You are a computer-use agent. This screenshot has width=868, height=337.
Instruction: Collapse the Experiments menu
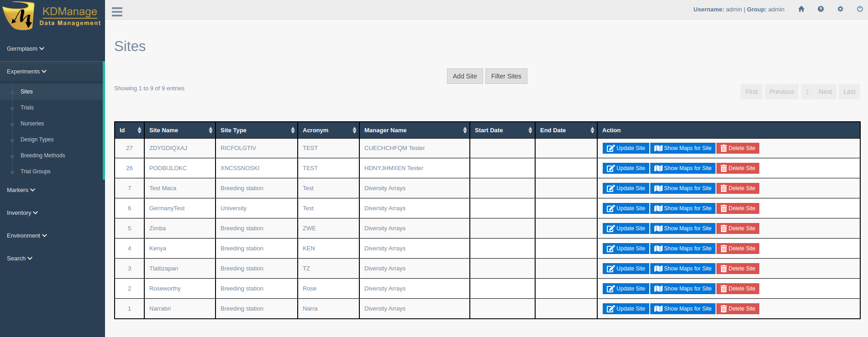pyautogui.click(x=26, y=72)
